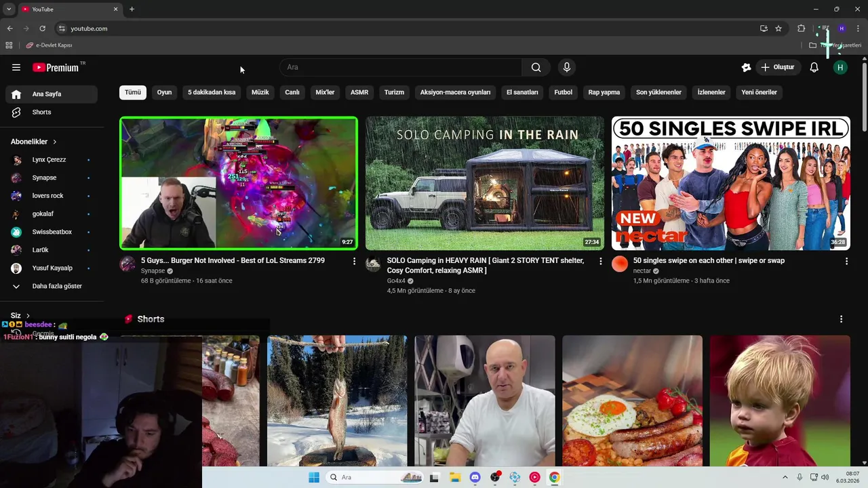Select the ASMR filter chip

[359, 92]
